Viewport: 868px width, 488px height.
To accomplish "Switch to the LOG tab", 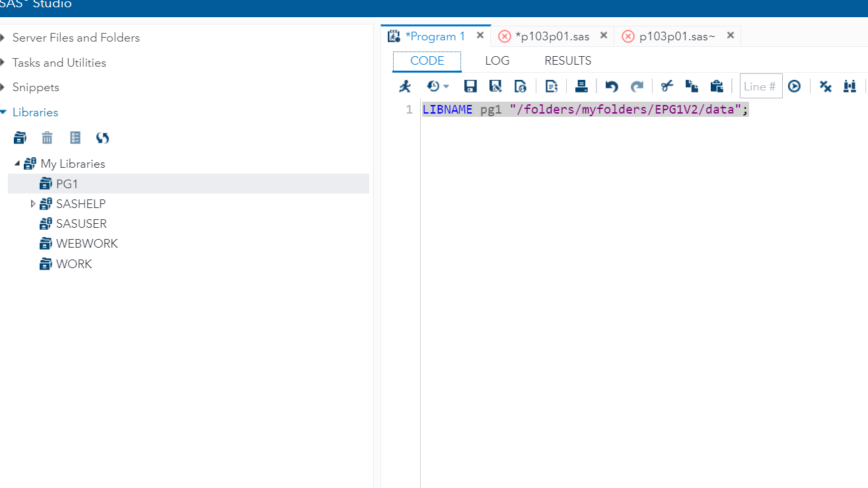I will click(497, 60).
